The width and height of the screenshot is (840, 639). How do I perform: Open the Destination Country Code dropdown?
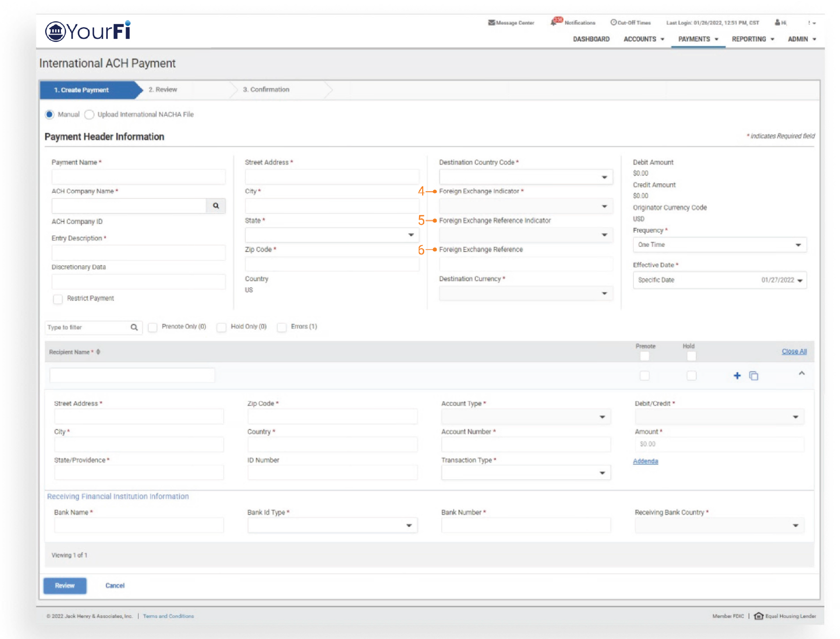click(x=526, y=177)
